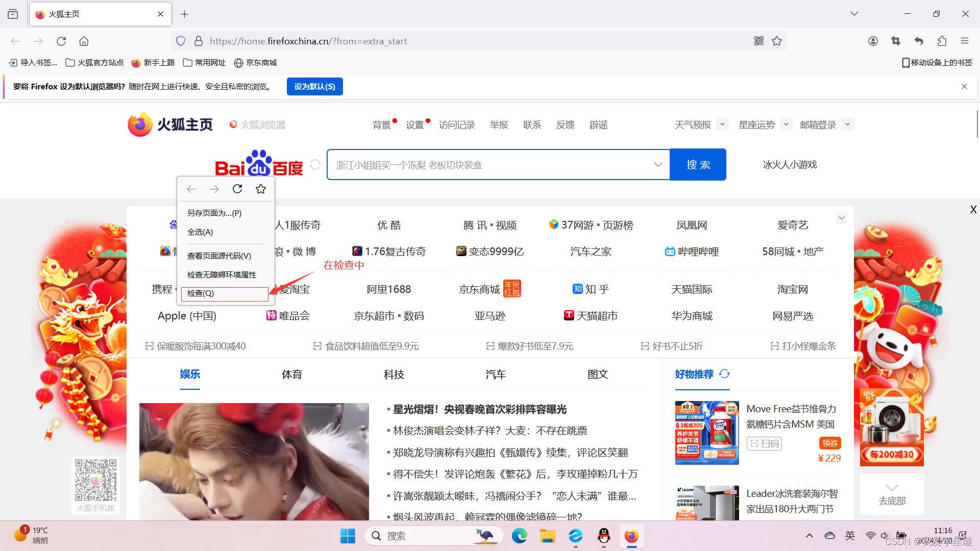Open the 京东商城 bookmark in bookmarks toolbar
Viewport: 980px width, 551px height.
point(256,63)
